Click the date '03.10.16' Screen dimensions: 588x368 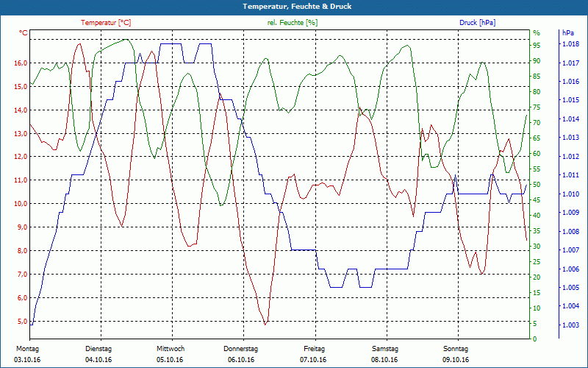pyautogui.click(x=27, y=360)
